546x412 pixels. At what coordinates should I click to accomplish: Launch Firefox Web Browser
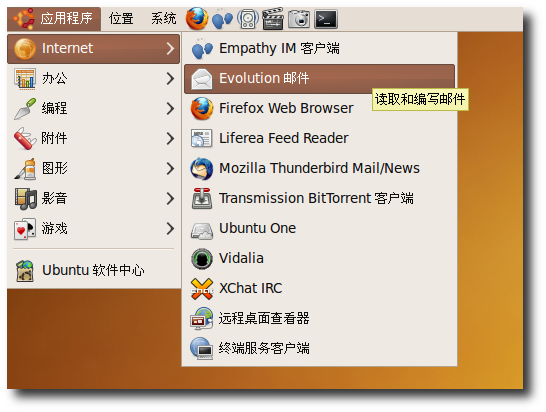[x=319, y=109]
